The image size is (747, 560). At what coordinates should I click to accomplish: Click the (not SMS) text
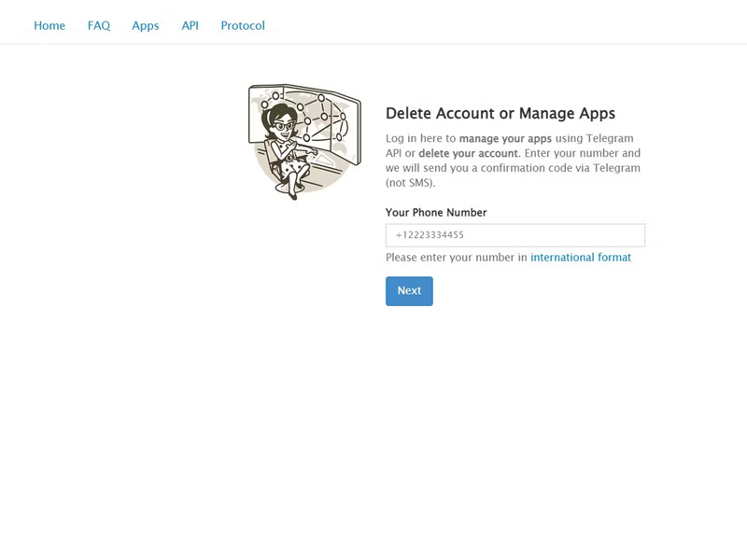[x=410, y=183]
